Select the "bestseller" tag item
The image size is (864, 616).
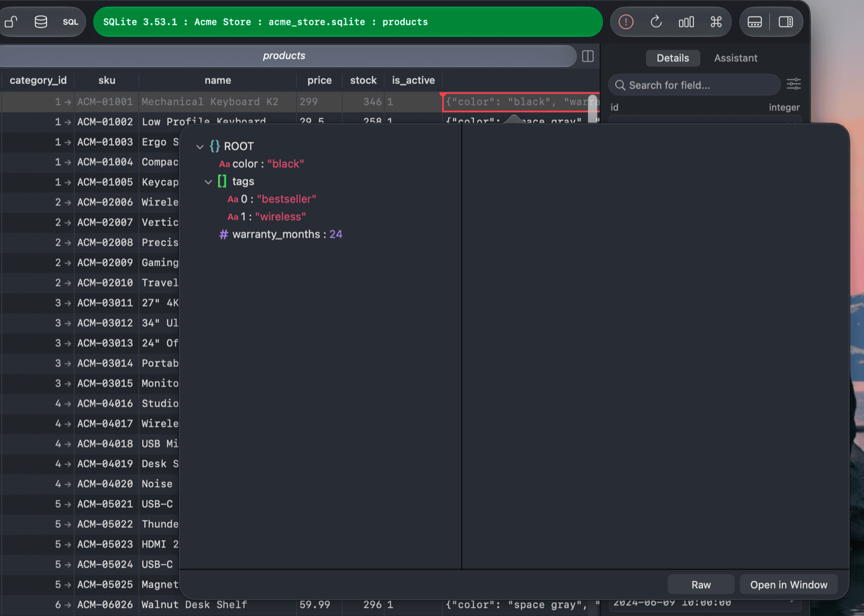pyautogui.click(x=272, y=199)
